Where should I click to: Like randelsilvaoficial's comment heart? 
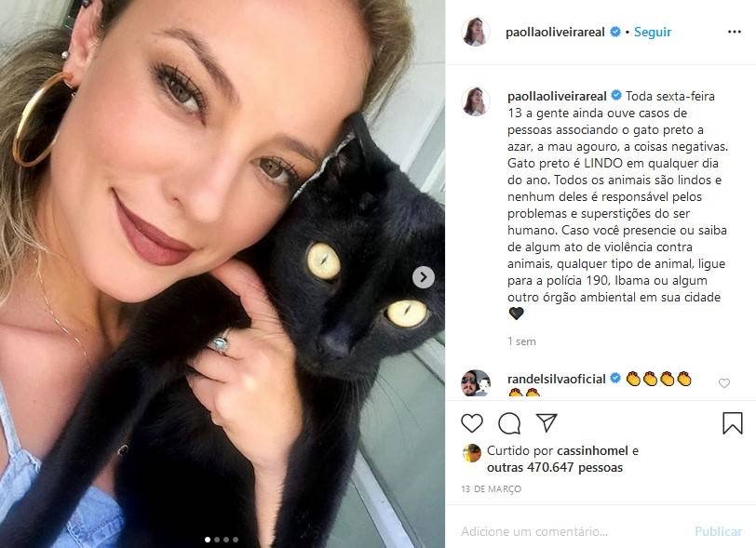click(724, 383)
